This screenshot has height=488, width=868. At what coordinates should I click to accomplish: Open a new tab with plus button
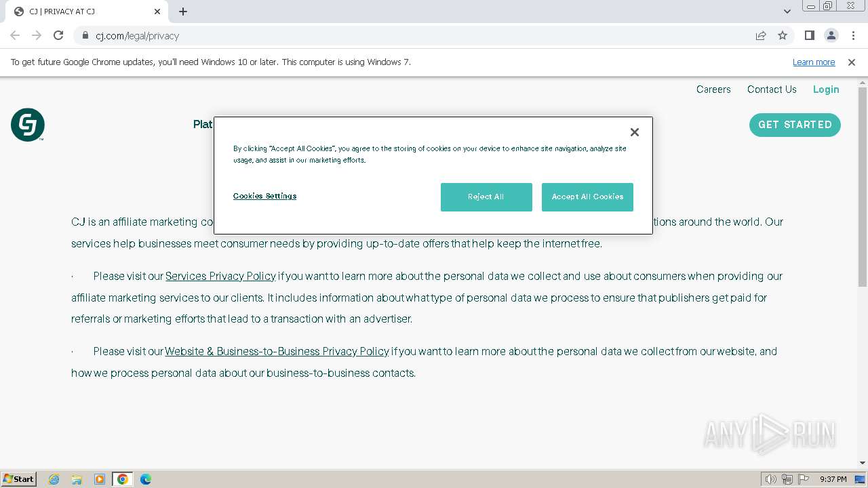(183, 12)
